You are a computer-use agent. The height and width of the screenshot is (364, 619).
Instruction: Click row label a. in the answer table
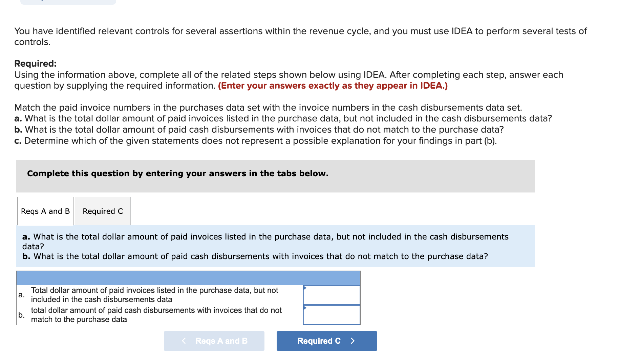tap(22, 295)
